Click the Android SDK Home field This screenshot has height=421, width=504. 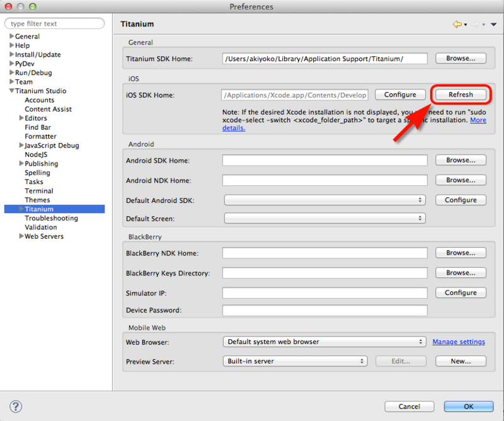[x=324, y=160]
